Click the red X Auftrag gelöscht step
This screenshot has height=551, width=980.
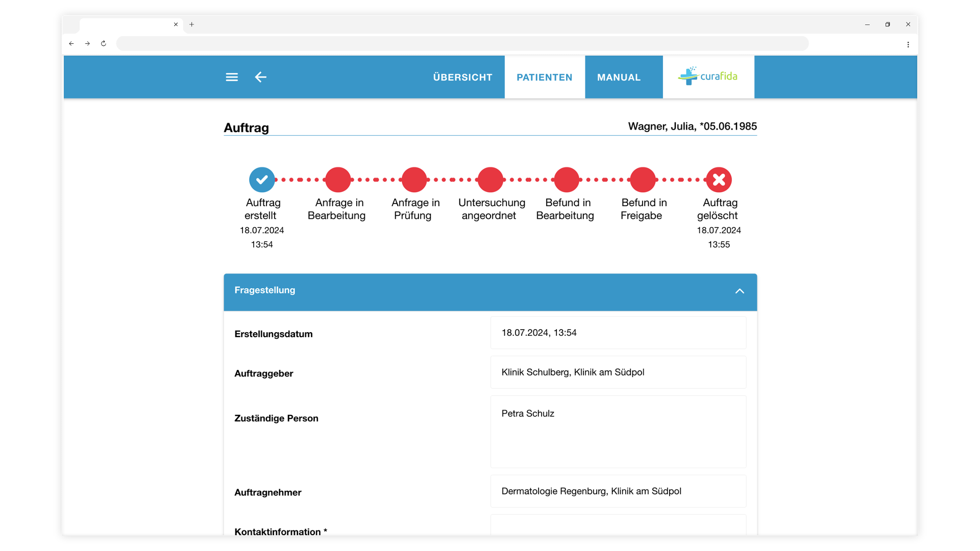(x=719, y=180)
